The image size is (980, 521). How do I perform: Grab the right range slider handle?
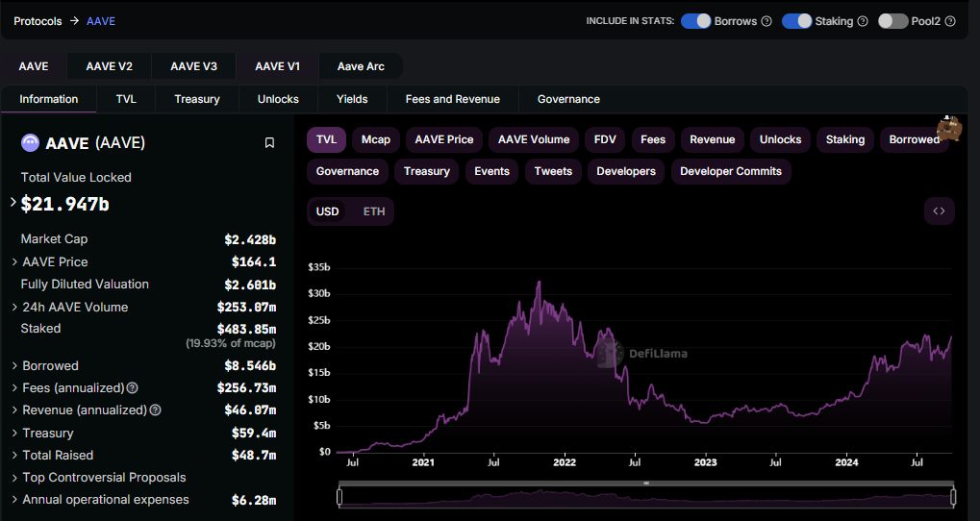click(953, 497)
